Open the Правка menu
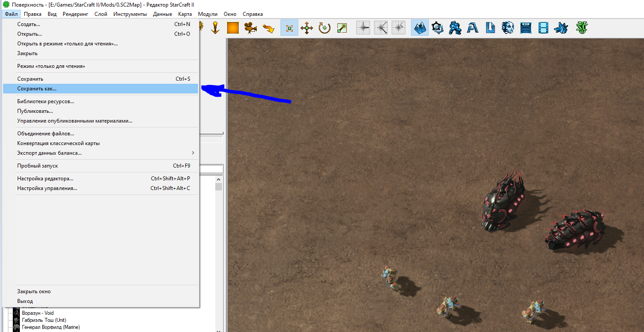644x332 pixels. click(x=33, y=14)
